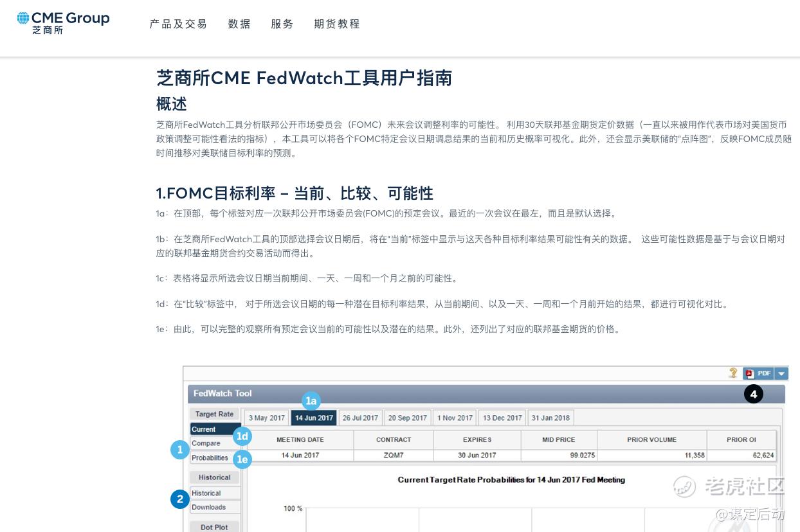Screen dimensions: 800x532
Task: Click the 11,358 prior volume cell
Action: pyautogui.click(x=652, y=455)
